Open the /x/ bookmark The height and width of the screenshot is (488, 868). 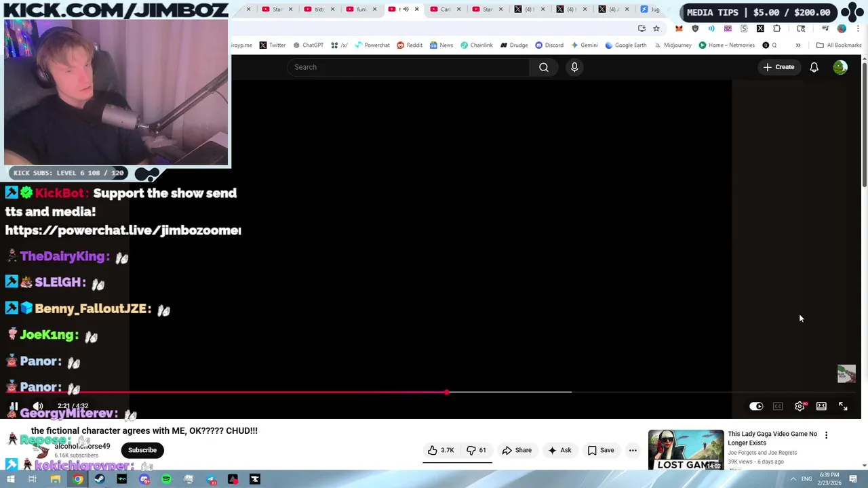pyautogui.click(x=339, y=45)
